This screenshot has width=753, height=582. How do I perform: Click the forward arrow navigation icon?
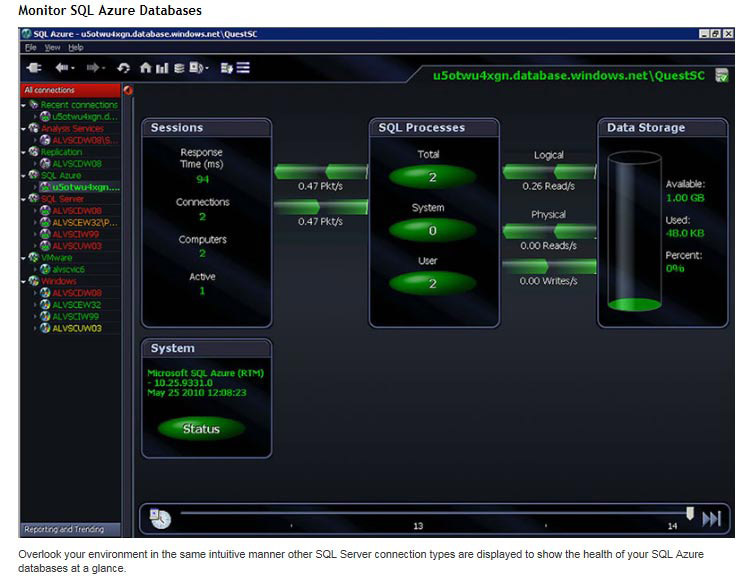pos(93,68)
